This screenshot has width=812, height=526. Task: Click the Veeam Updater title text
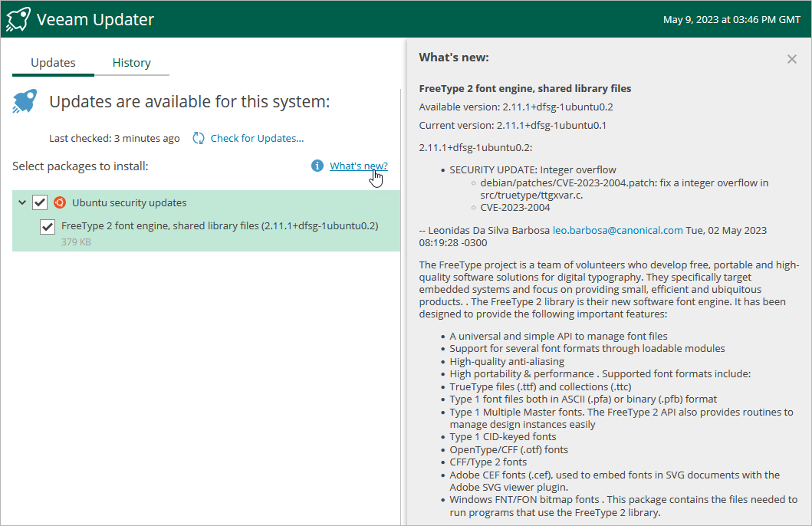pos(95,19)
